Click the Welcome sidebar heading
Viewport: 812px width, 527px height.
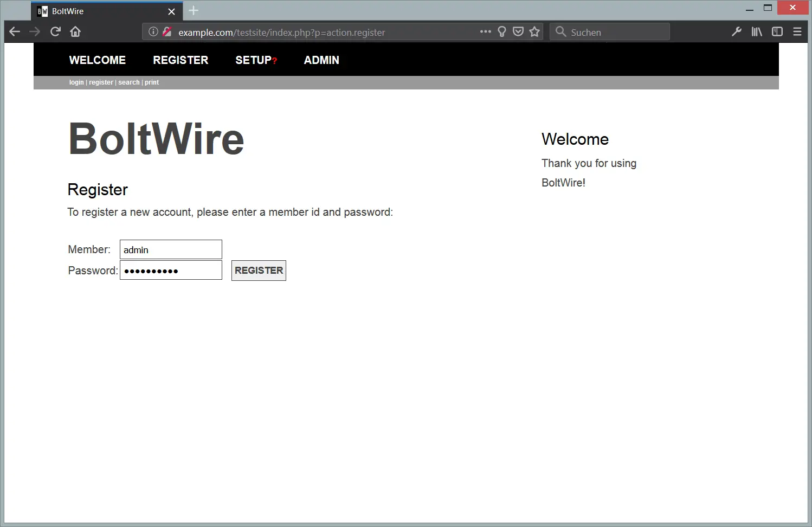point(575,139)
